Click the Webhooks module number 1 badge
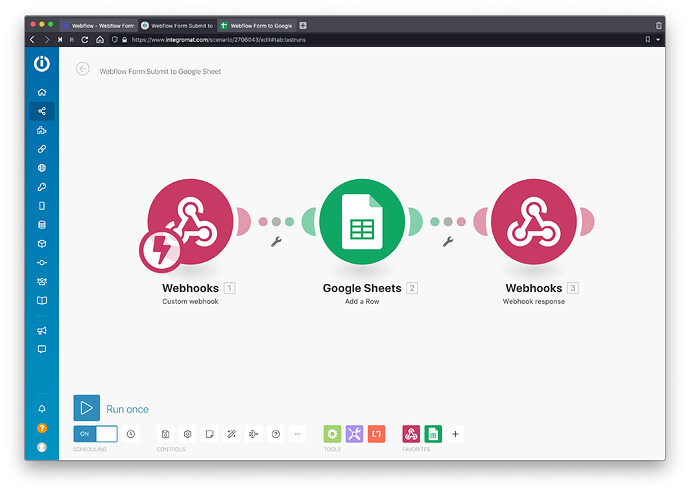Image resolution: width=690 pixels, height=493 pixels. pyautogui.click(x=229, y=288)
